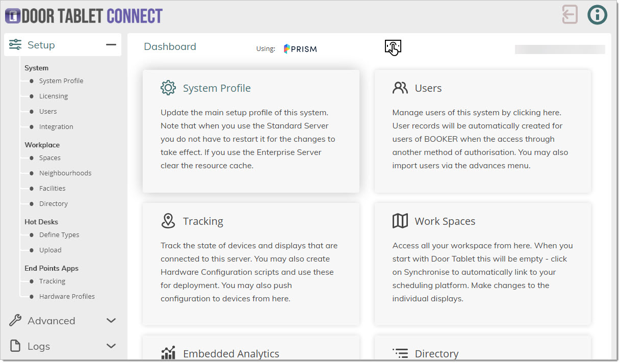The width and height of the screenshot is (621, 364).
Task: Open the info circle icon
Action: click(x=597, y=15)
